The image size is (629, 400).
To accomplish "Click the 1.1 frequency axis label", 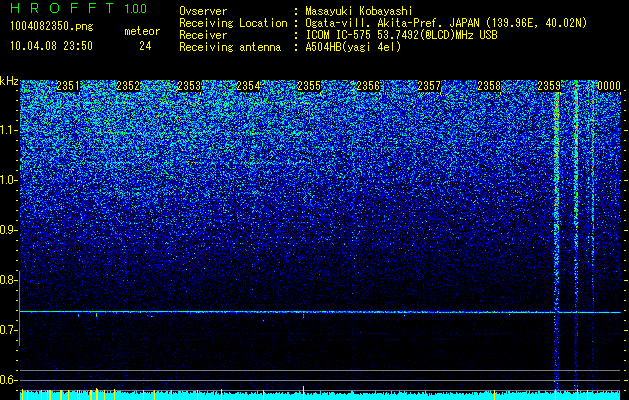I will 9,130.
